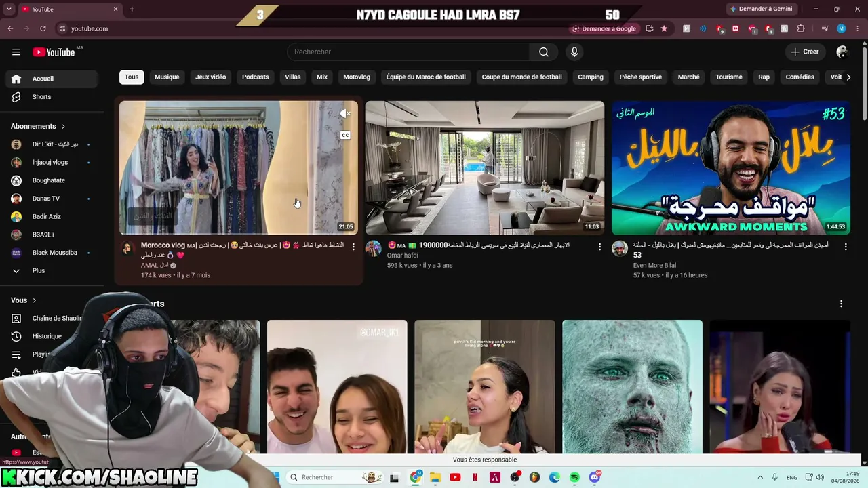Select the Motovlog filter chip
868x488 pixels.
pos(357,77)
